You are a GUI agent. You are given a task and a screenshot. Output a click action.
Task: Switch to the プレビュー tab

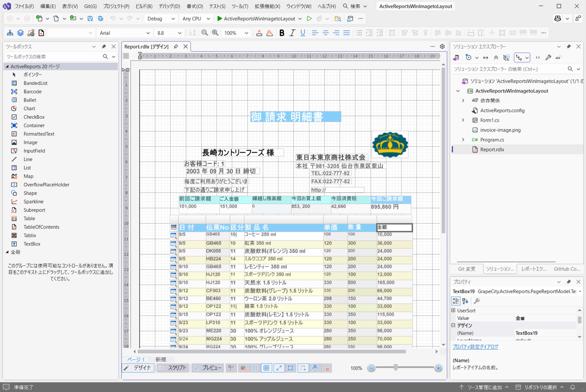[208, 368]
